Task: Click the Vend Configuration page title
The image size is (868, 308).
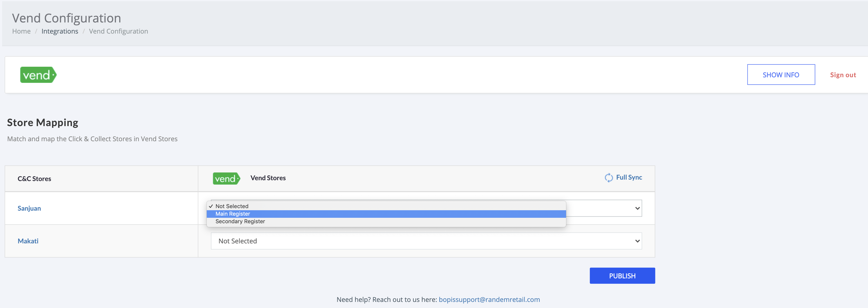Action: tap(66, 18)
